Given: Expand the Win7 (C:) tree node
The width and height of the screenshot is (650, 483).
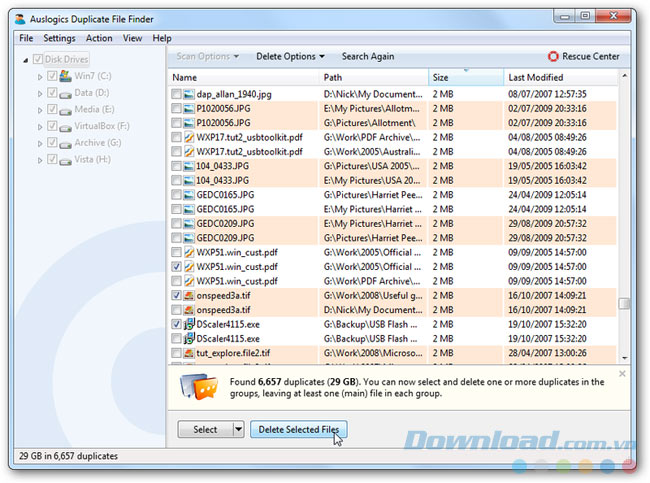Looking at the screenshot, I should (40, 77).
